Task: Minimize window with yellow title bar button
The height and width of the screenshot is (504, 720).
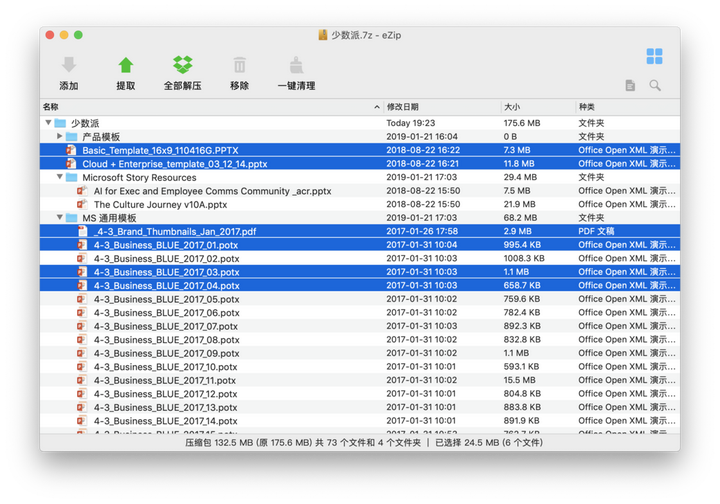Action: click(64, 35)
